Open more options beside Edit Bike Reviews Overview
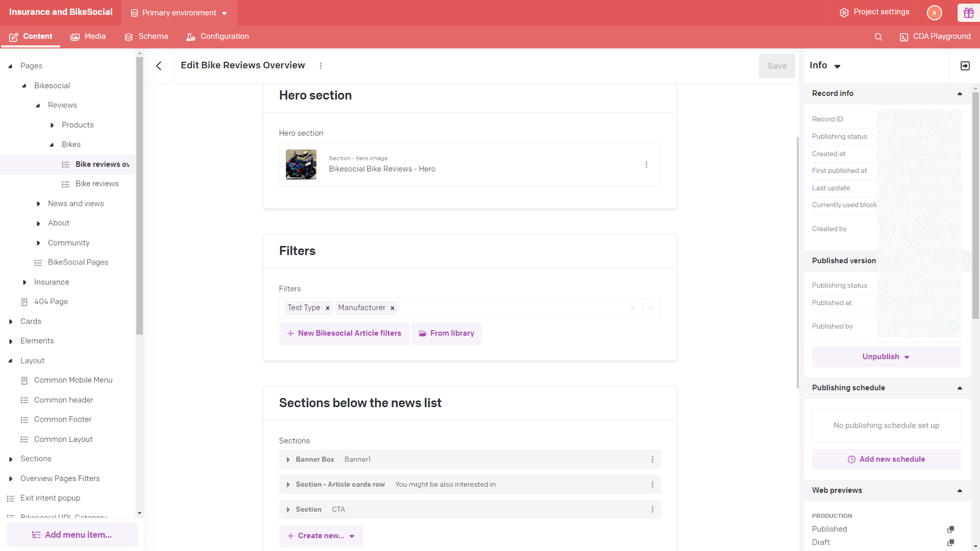The width and height of the screenshot is (980, 551). click(x=321, y=66)
